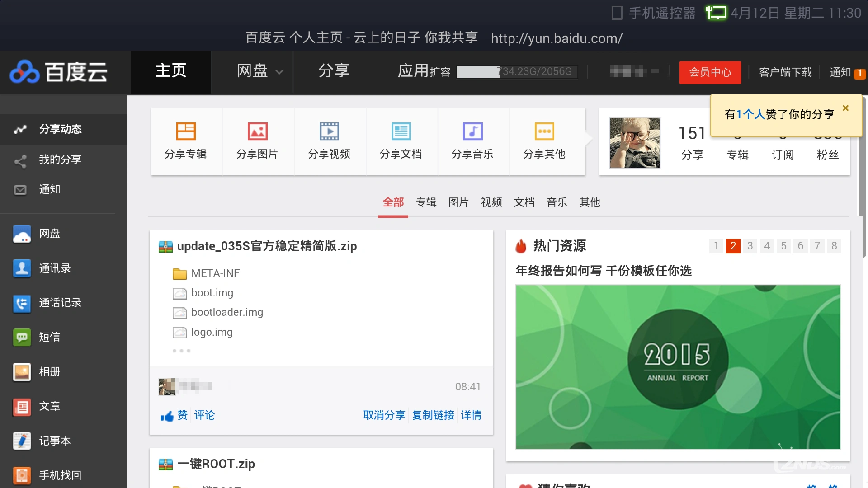
Task: Select the 图片 filter tab
Action: (x=458, y=202)
